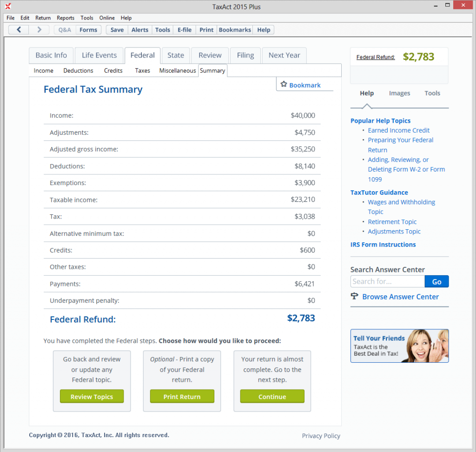476x452 pixels.
Task: Open the State tab
Action: click(x=175, y=55)
